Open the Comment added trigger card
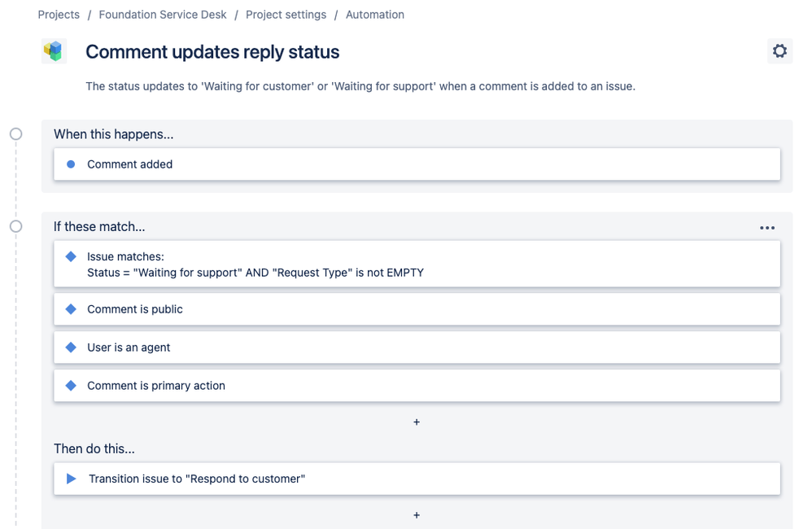812x529 pixels. pos(417,164)
